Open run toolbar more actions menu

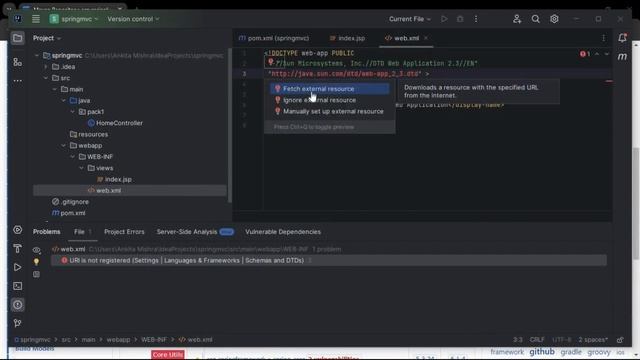[476, 19]
